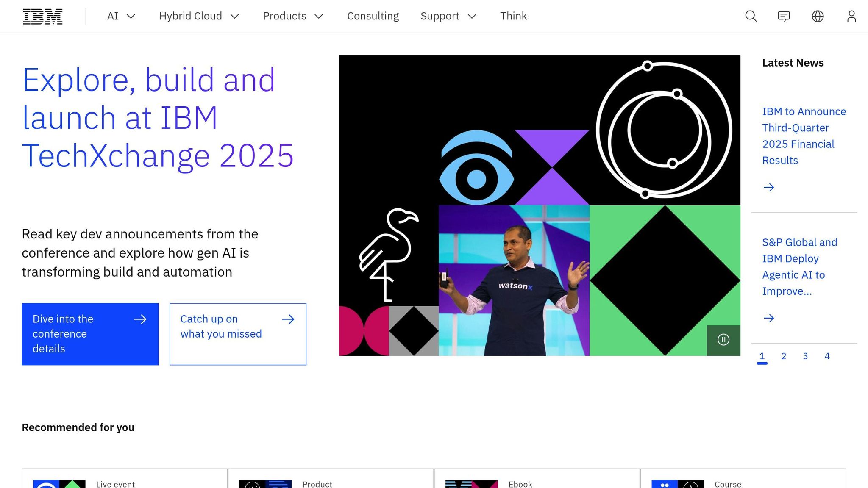Click arrow under S&P Global news item
The height and width of the screenshot is (488, 868).
click(x=768, y=318)
